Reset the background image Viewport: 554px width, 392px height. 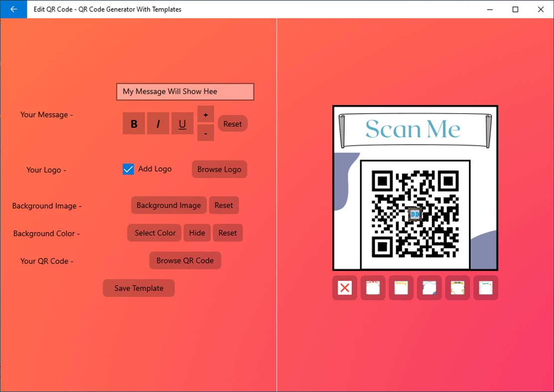click(224, 205)
